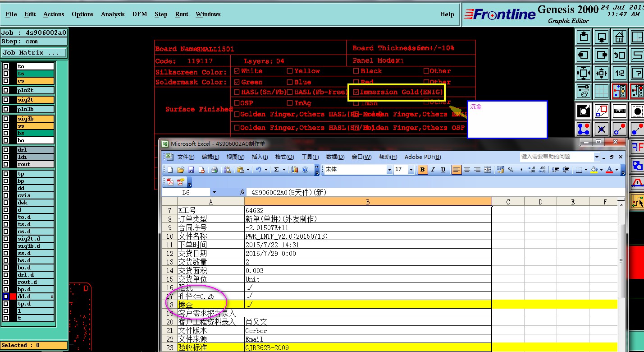The width and height of the screenshot is (644, 352).
Task: Click the zoom-out four-arrow icon
Action: click(x=584, y=73)
